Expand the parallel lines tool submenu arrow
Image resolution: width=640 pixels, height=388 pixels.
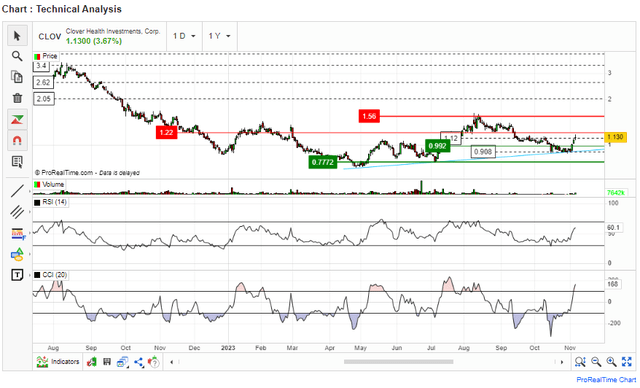(x=30, y=212)
